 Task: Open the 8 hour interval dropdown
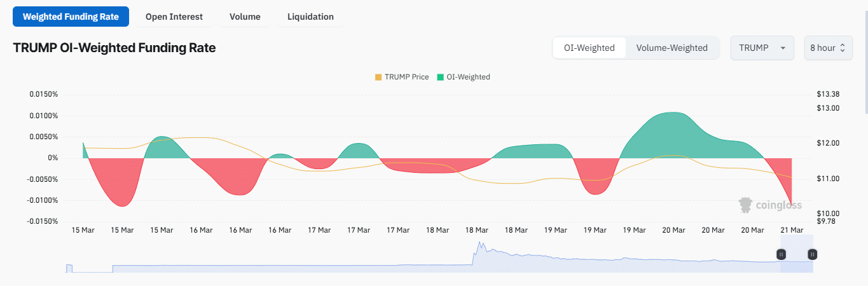[x=827, y=48]
